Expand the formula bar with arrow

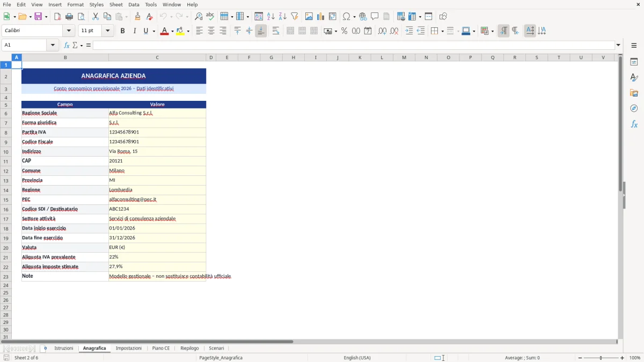point(619,45)
